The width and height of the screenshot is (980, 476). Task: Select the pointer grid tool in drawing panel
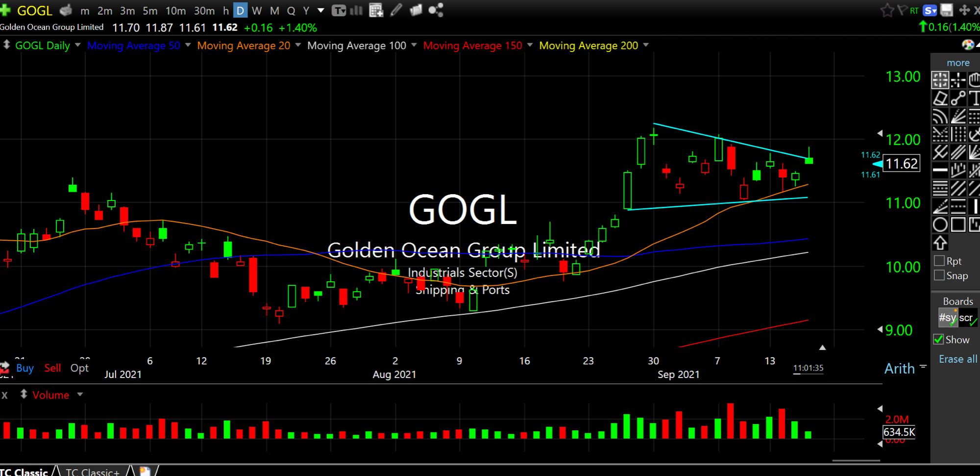pos(940,80)
